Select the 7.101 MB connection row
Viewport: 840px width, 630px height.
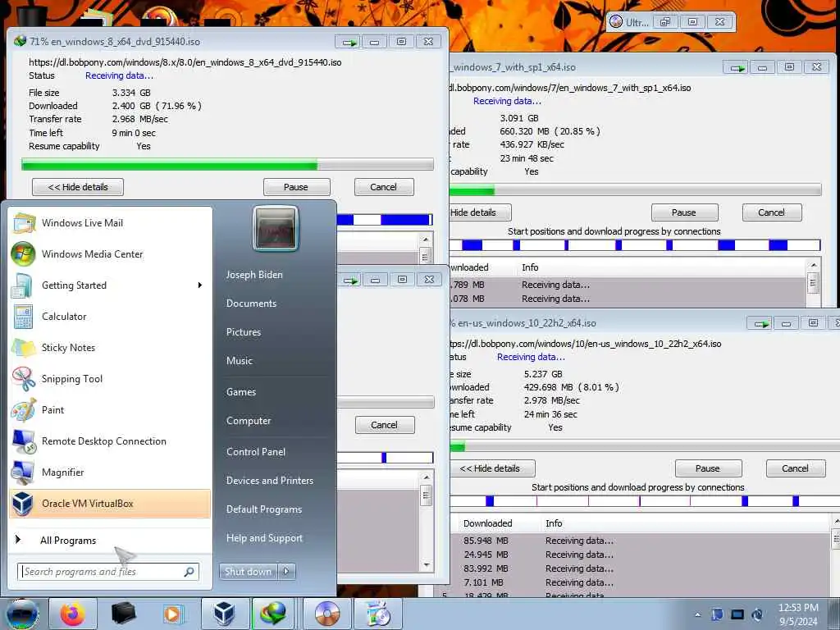point(640,583)
